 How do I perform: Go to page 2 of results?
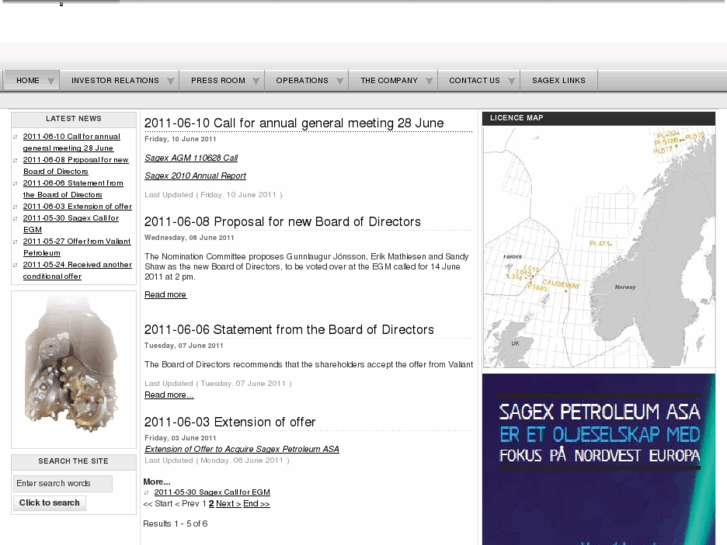211,504
